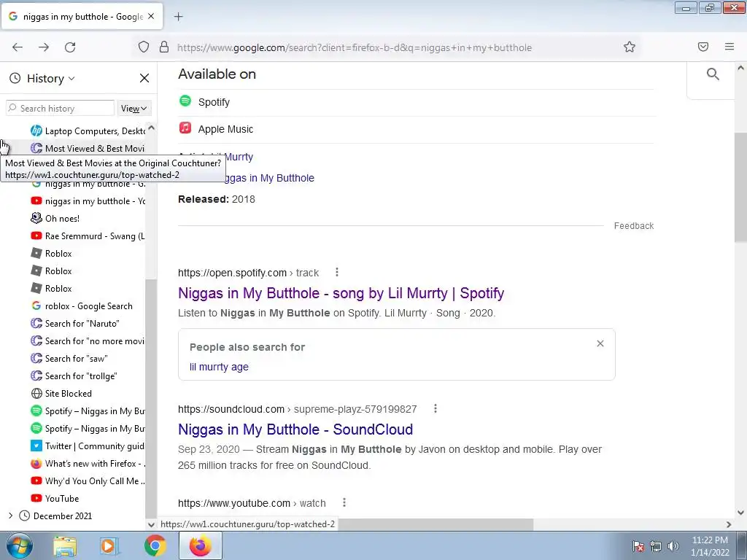The height and width of the screenshot is (560, 747).
Task: Focus the Search history field
Action: pos(60,108)
